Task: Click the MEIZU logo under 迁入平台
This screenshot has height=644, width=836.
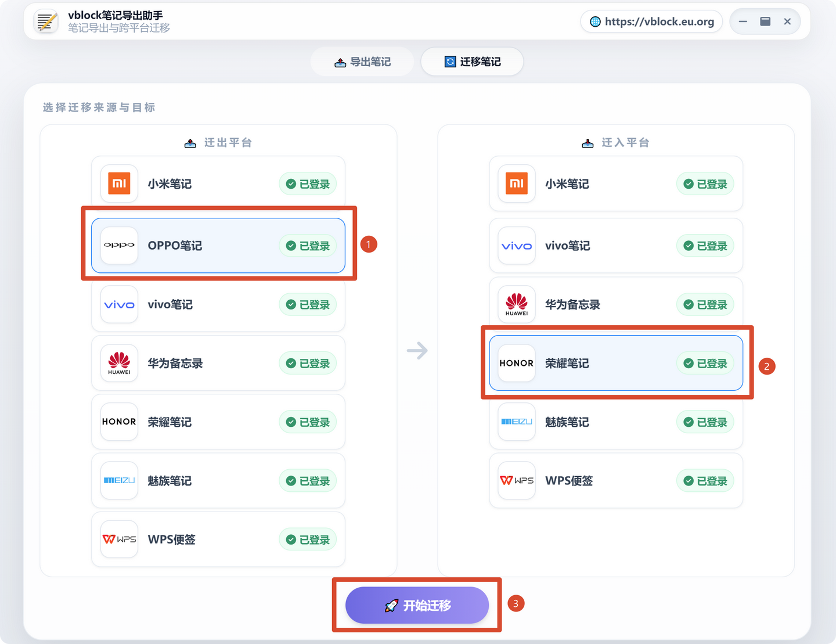Action: (x=517, y=422)
